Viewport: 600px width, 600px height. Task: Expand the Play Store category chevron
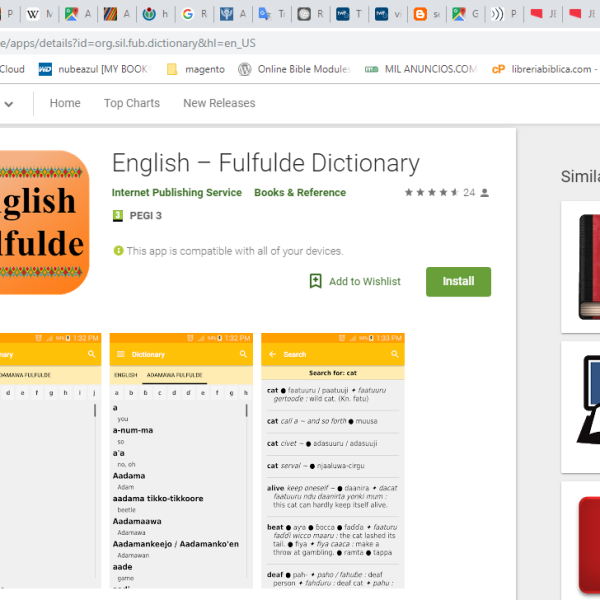point(8,104)
